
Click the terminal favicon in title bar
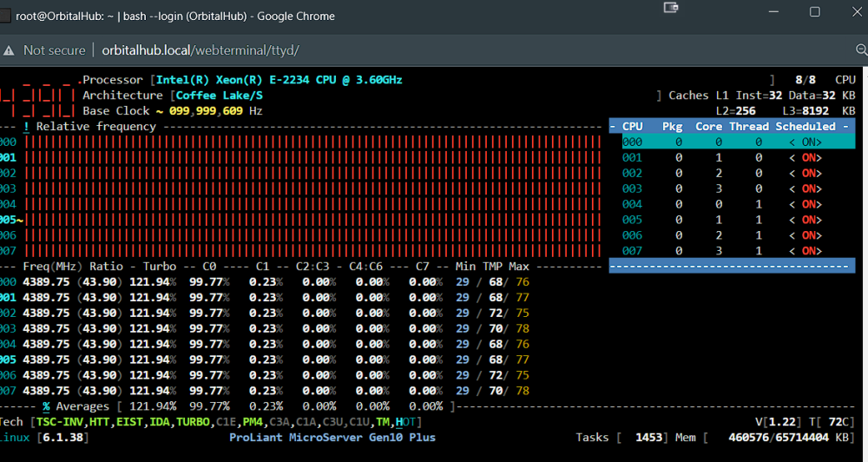pyautogui.click(x=4, y=16)
